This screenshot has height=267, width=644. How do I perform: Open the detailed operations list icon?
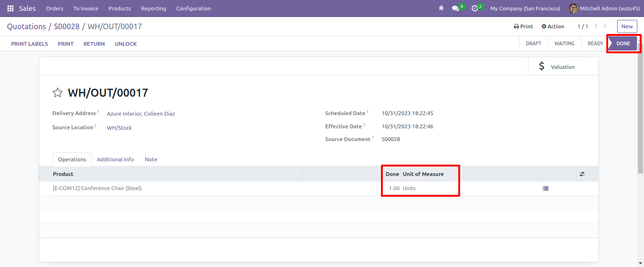tap(545, 188)
